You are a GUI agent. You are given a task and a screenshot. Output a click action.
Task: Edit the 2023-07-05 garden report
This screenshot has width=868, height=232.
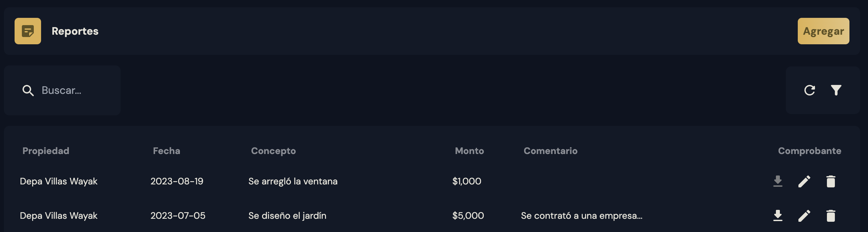804,215
